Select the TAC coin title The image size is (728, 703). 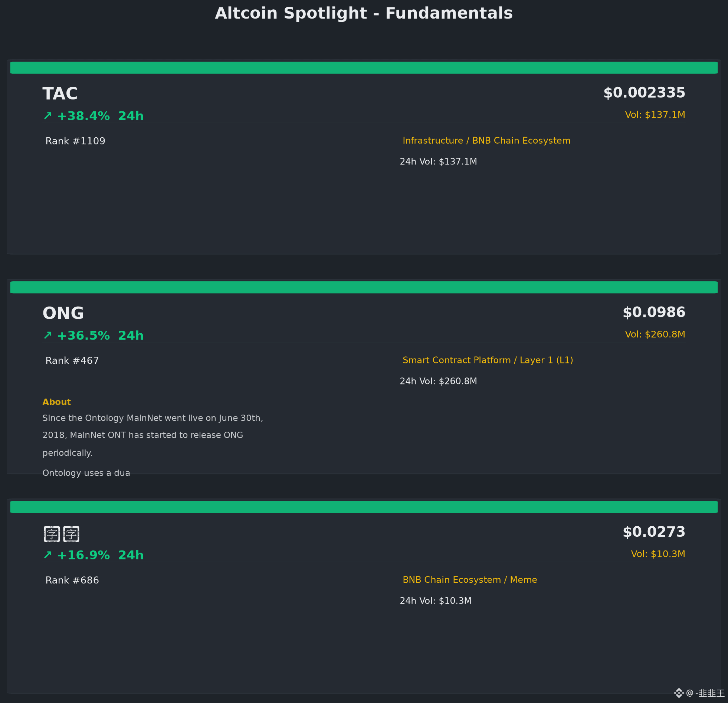pyautogui.click(x=60, y=94)
